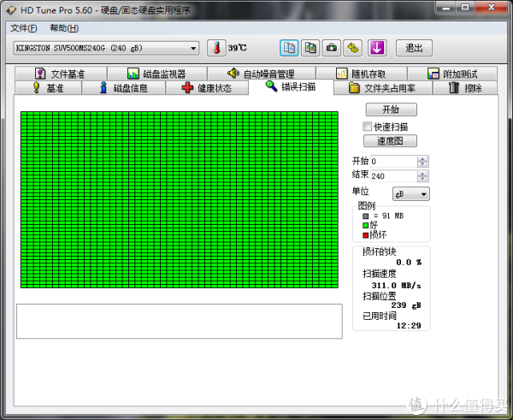Image resolution: width=513 pixels, height=420 pixels.
Task: Open the drive selection dropdown
Action: [106, 48]
